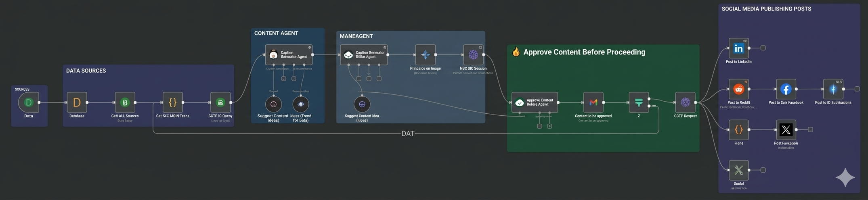The image size is (868, 200).
Task: Open Approve Content Before Agent node
Action: pos(535,102)
